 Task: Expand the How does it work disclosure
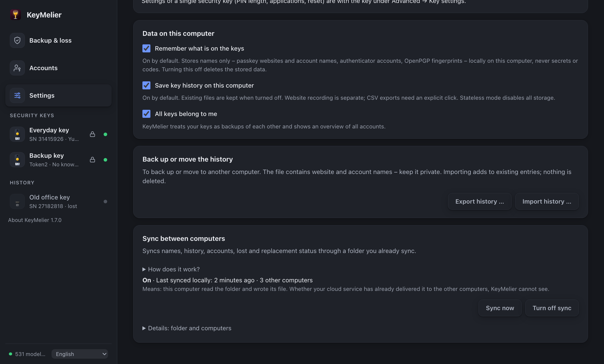click(171, 269)
